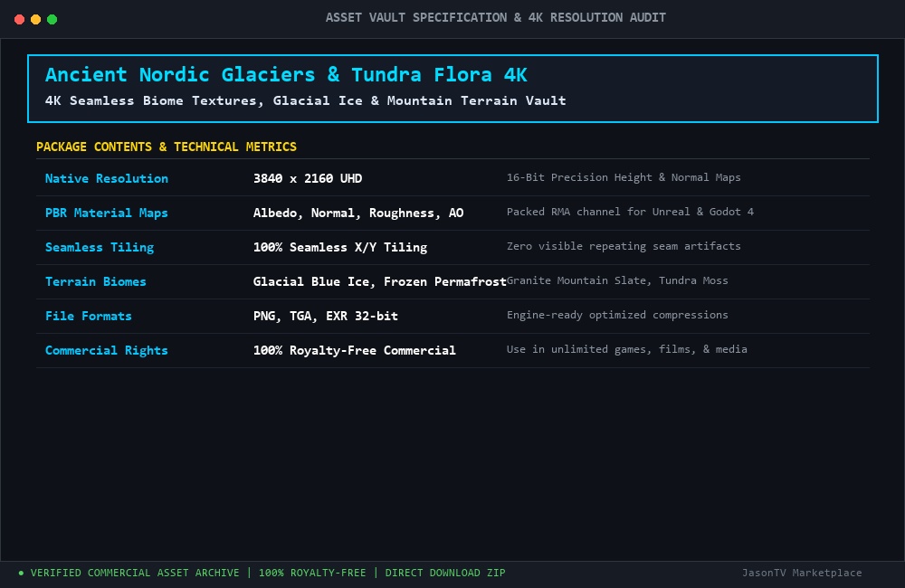Click the value 'Albedo, Normal, Roughness, AO'
This screenshot has height=588, width=905.
click(x=358, y=213)
